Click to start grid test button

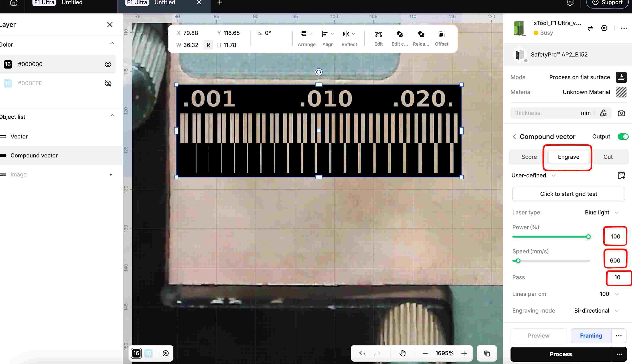pos(568,194)
